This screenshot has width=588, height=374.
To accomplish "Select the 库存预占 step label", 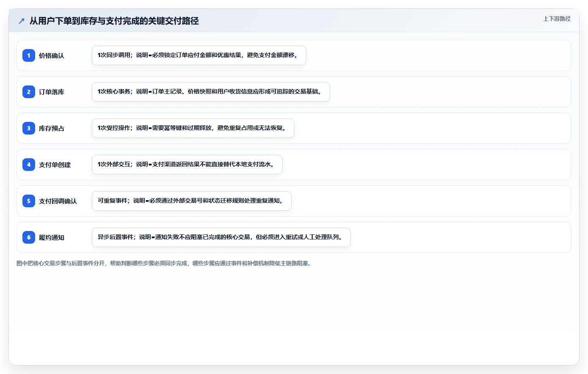I will (52, 128).
